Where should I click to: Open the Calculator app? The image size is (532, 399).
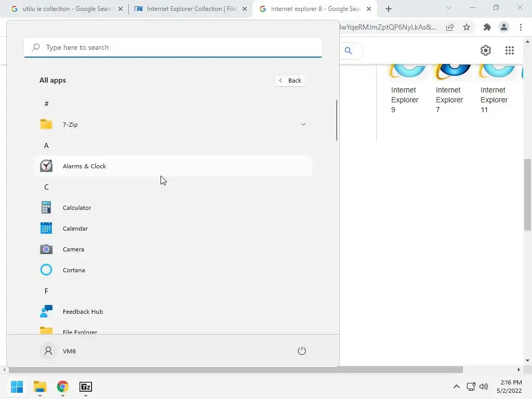172,208
